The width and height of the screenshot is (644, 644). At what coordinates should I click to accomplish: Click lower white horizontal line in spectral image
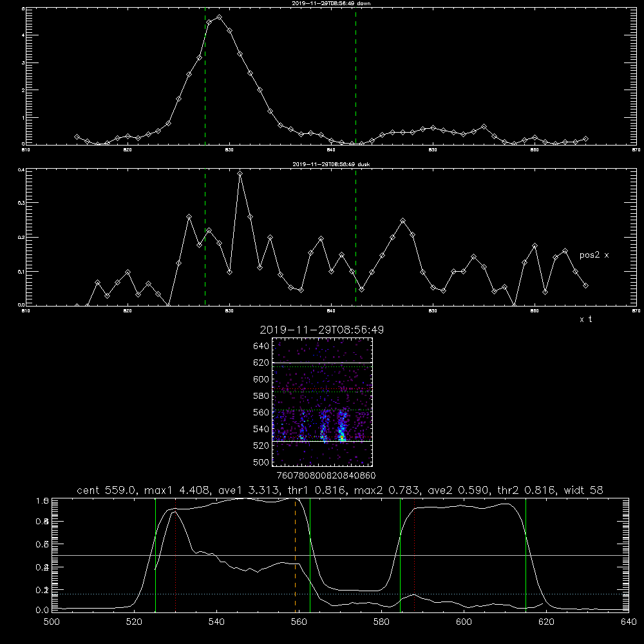322,441
